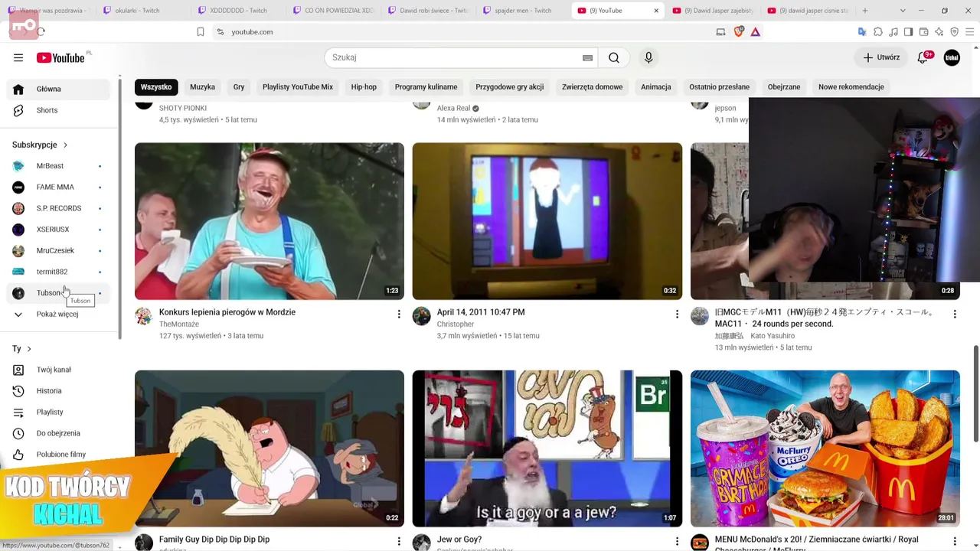The height and width of the screenshot is (551, 980).
Task: Toggle the browser sidebar panel icon
Action: [908, 31]
